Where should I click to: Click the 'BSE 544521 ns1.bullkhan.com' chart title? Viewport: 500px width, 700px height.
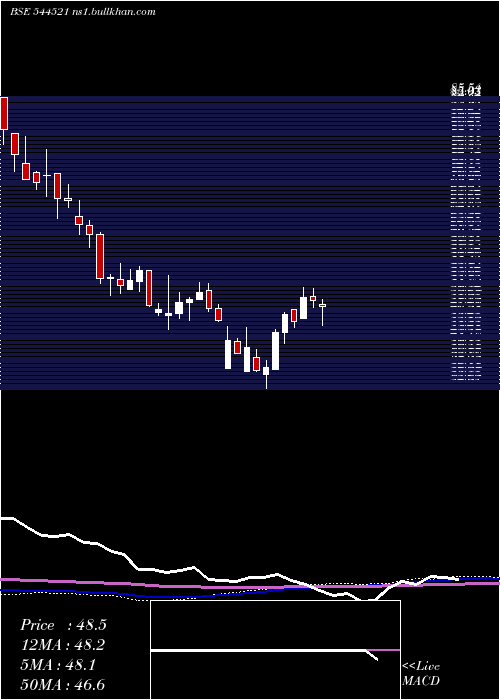pyautogui.click(x=83, y=12)
